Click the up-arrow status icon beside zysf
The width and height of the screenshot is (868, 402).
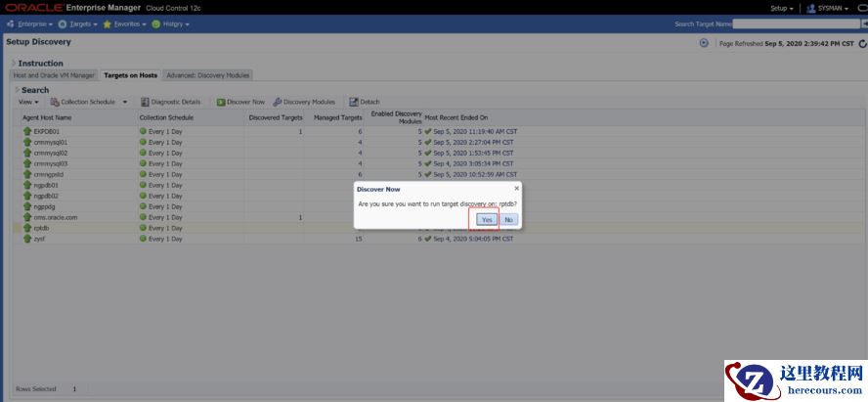click(x=27, y=239)
